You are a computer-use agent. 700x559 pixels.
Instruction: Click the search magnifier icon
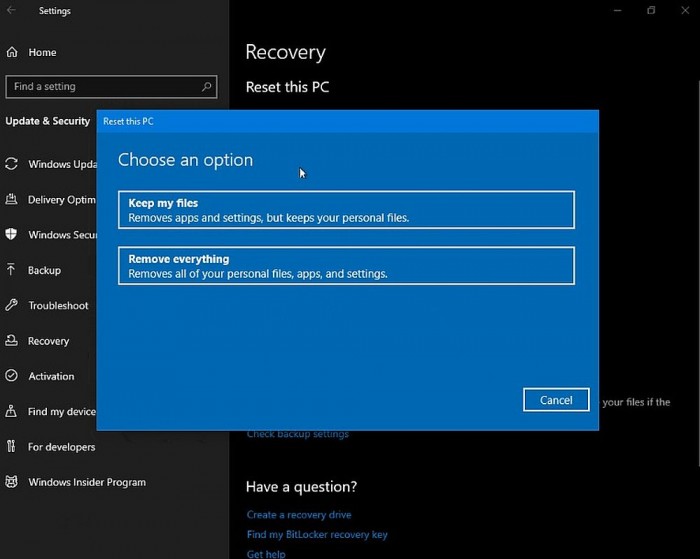point(207,87)
